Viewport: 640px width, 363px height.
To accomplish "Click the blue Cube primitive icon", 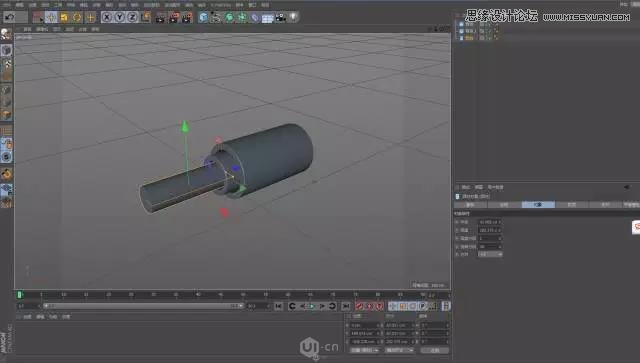I will pyautogui.click(x=203, y=17).
